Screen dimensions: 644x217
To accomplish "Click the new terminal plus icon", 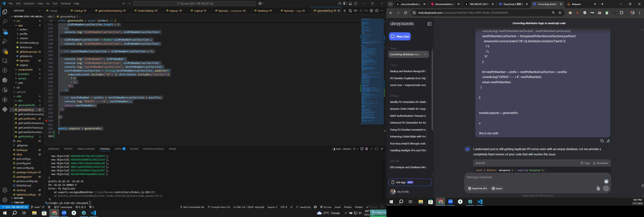I will point(354,149).
